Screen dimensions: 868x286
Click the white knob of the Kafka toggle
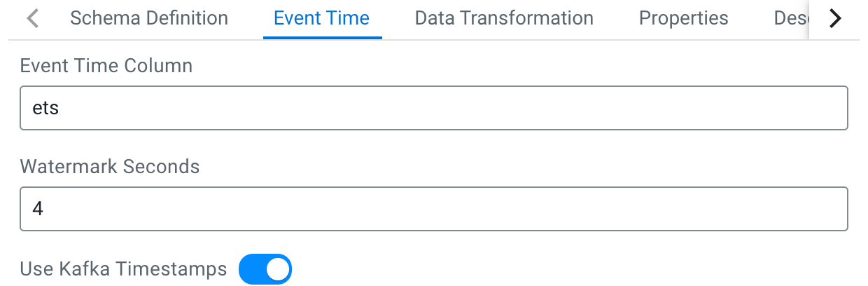tap(277, 269)
